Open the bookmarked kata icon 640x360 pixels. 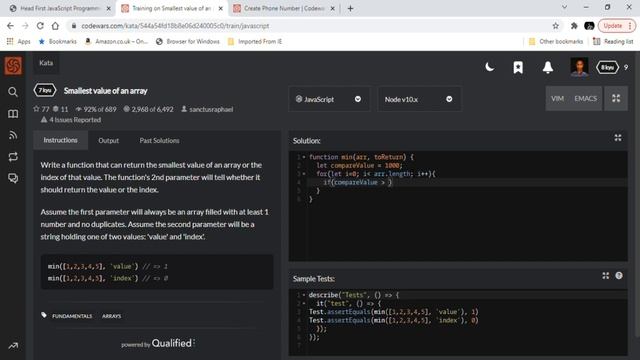coord(518,67)
